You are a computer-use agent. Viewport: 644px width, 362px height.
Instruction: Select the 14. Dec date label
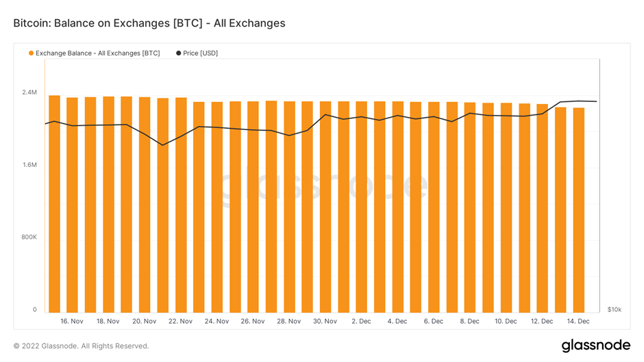pos(579,321)
